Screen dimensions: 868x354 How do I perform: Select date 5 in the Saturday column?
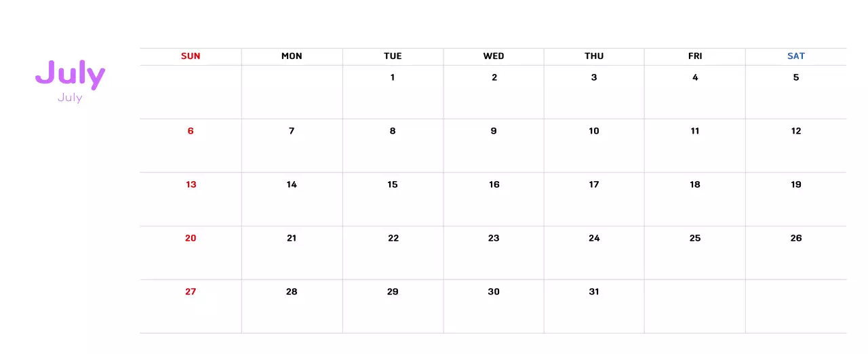(796, 77)
